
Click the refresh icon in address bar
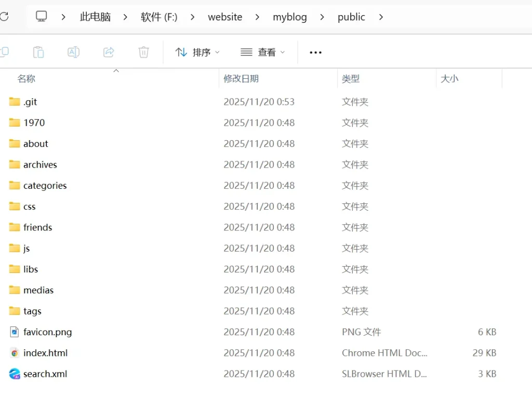[4, 17]
